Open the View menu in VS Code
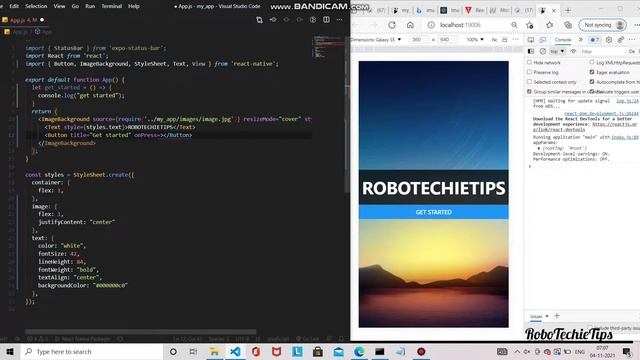The image size is (640, 360). pyautogui.click(x=59, y=6)
